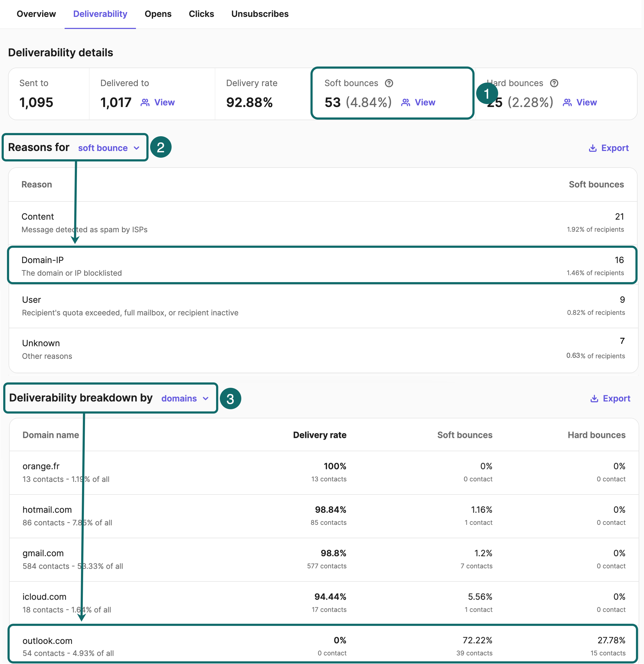This screenshot has width=644, height=664.
Task: Click download icon in breakdown Export
Action: [594, 399]
